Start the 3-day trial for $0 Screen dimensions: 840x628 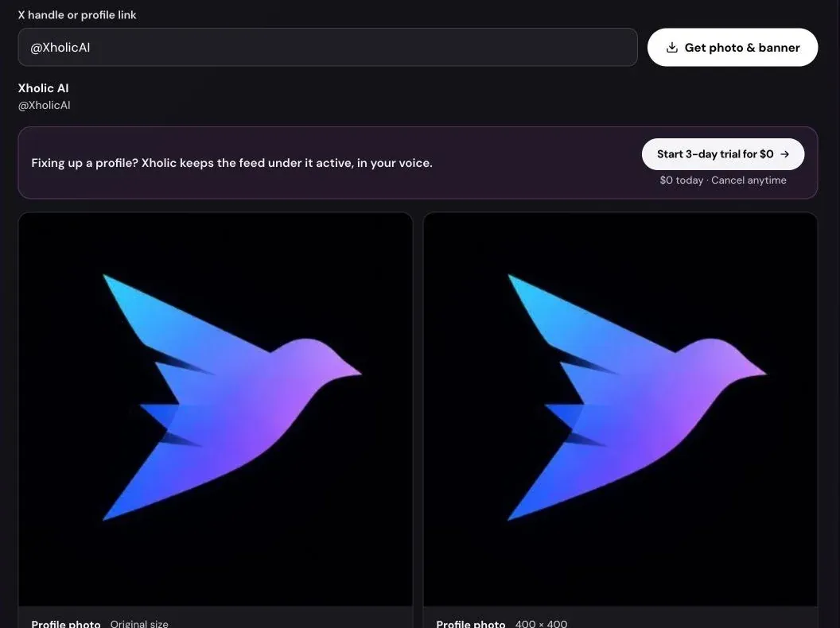723,154
